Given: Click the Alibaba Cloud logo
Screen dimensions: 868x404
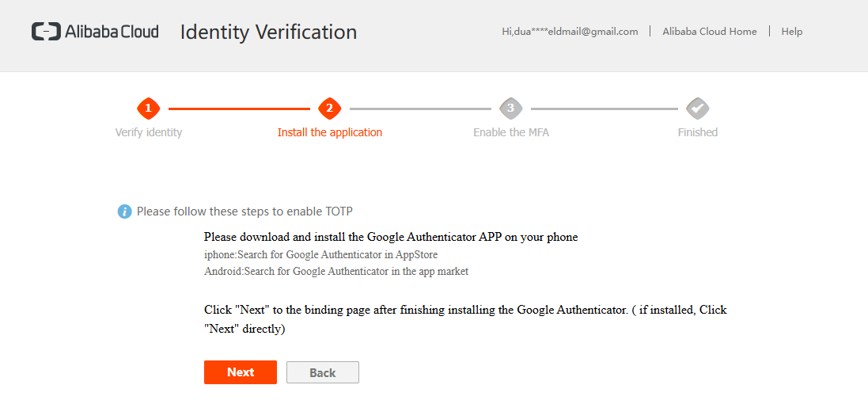Looking at the screenshot, I should pyautogui.click(x=95, y=32).
